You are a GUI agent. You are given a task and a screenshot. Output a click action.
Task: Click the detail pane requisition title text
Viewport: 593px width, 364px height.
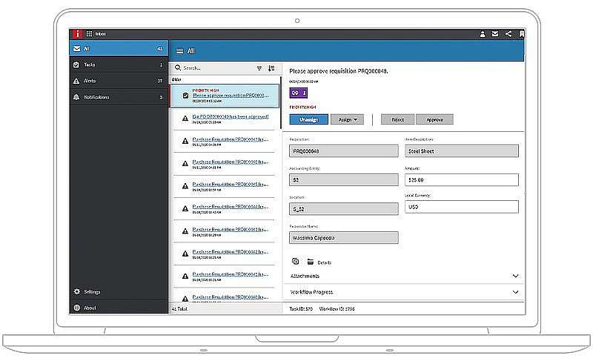click(339, 70)
